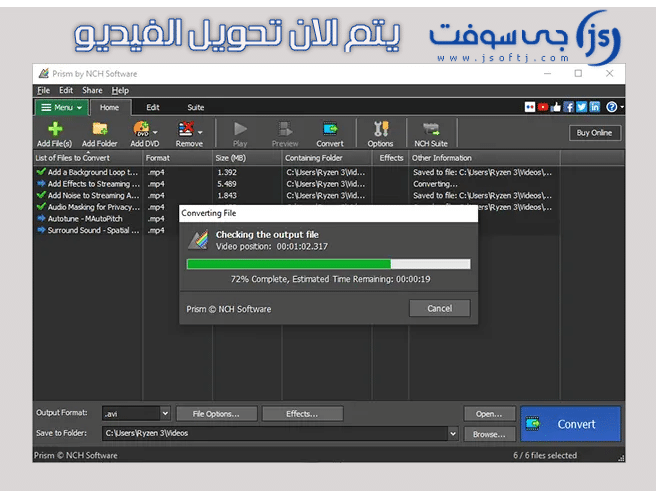Open the NCH Suite icon
Screen dimensions: 656x491
coord(431,129)
